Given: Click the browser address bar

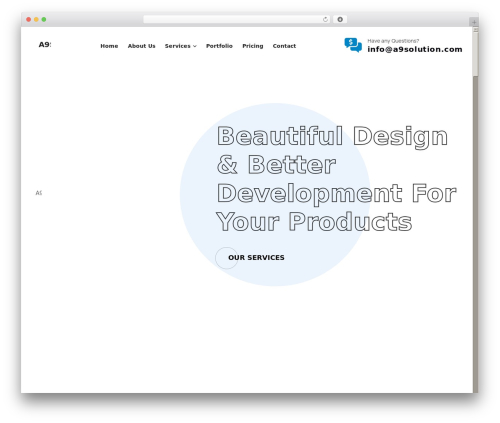Looking at the screenshot, I should 236,20.
